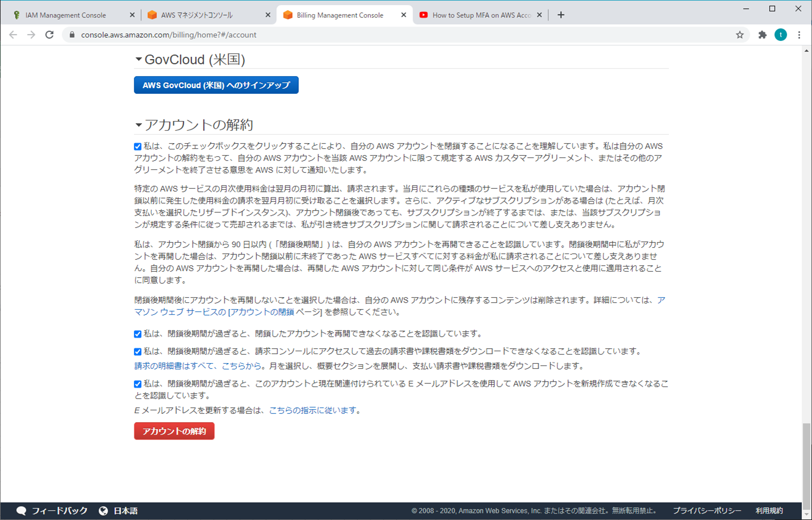This screenshot has height=520, width=812.
Task: Close the IAM Management Console tab
Action: [x=132, y=15]
